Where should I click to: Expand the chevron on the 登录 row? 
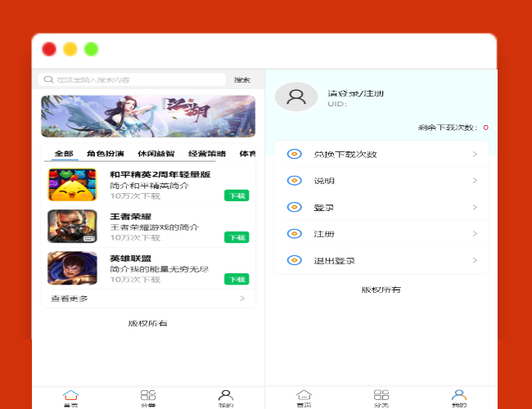click(475, 207)
